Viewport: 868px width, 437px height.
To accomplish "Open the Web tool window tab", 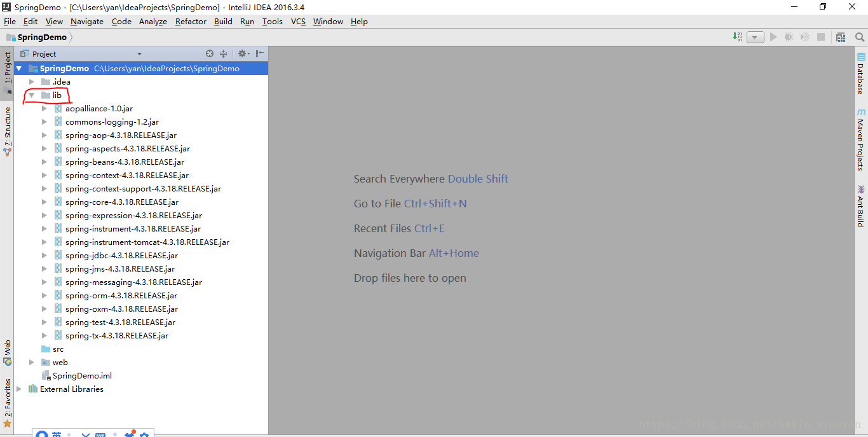I will pyautogui.click(x=7, y=352).
